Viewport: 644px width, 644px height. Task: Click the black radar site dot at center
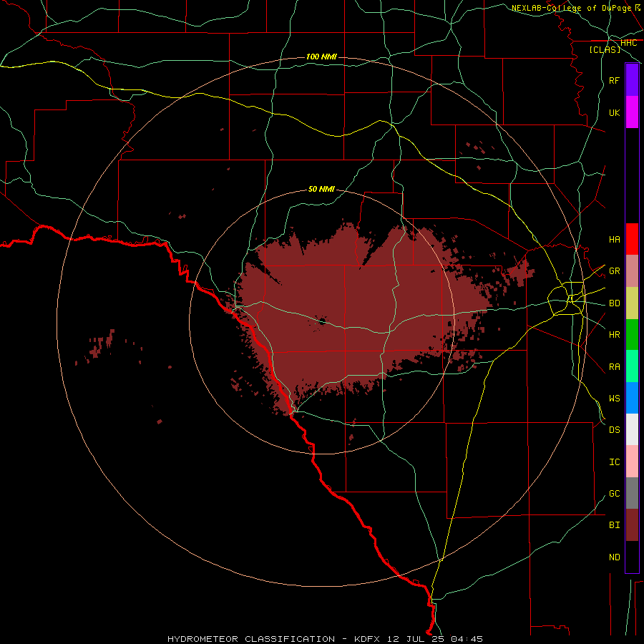tap(322, 321)
